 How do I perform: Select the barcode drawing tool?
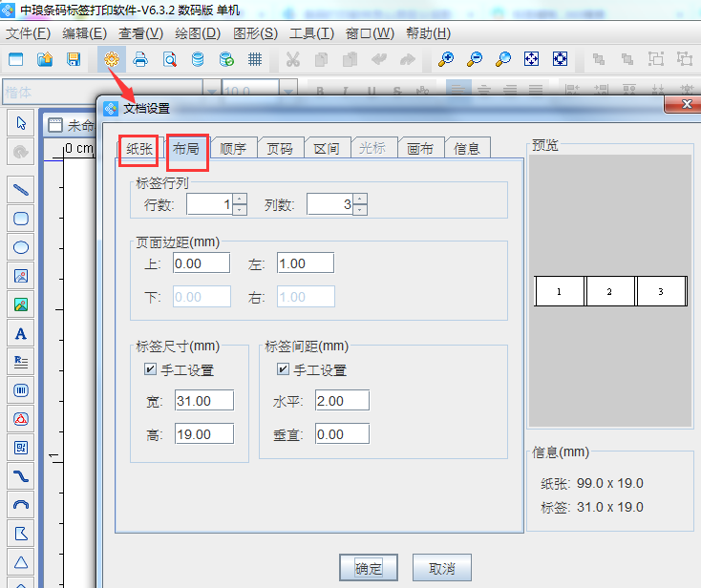pyautogui.click(x=20, y=390)
